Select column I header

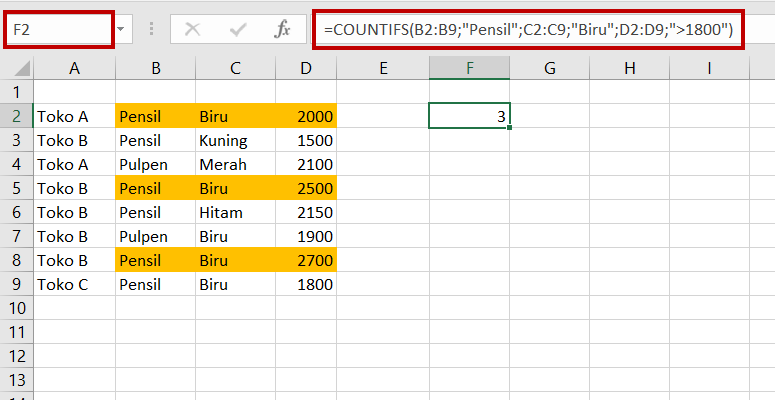click(x=708, y=68)
